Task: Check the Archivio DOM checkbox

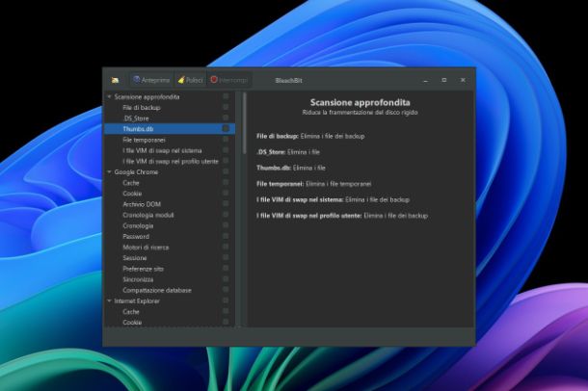Action: (x=226, y=204)
